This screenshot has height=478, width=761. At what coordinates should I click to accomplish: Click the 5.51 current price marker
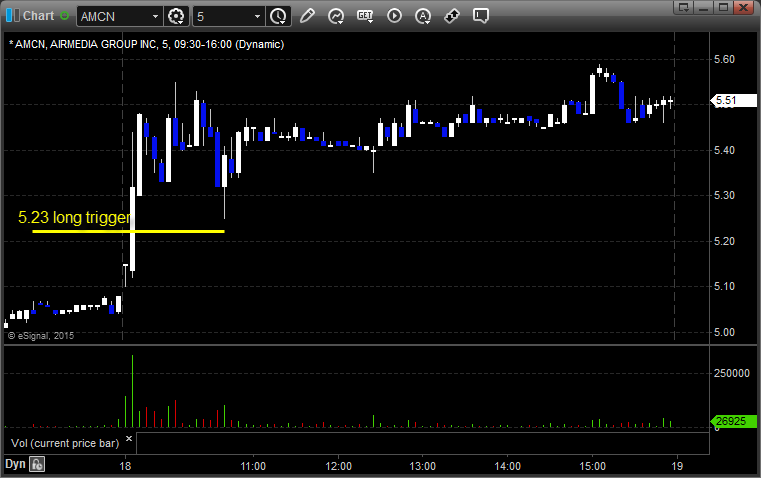[x=733, y=100]
